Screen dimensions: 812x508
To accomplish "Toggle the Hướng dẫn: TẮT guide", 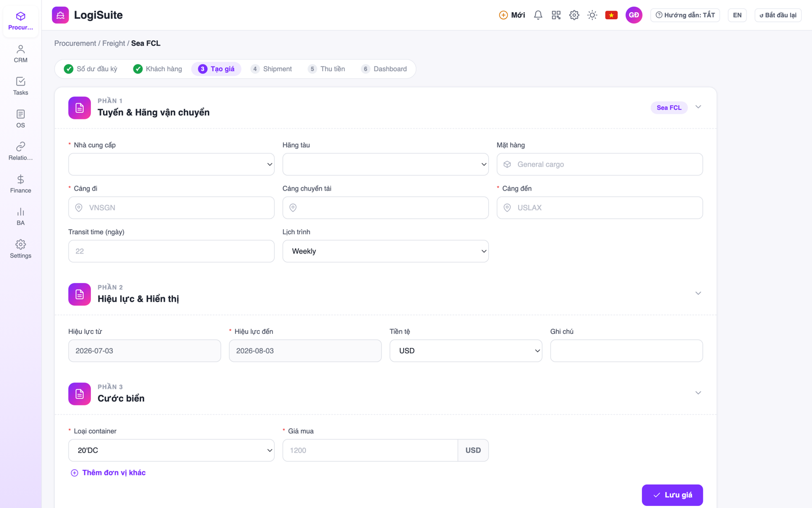I will [x=685, y=15].
